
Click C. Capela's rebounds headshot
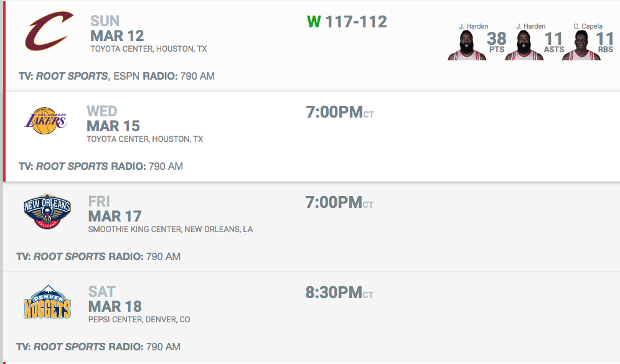pyautogui.click(x=581, y=46)
